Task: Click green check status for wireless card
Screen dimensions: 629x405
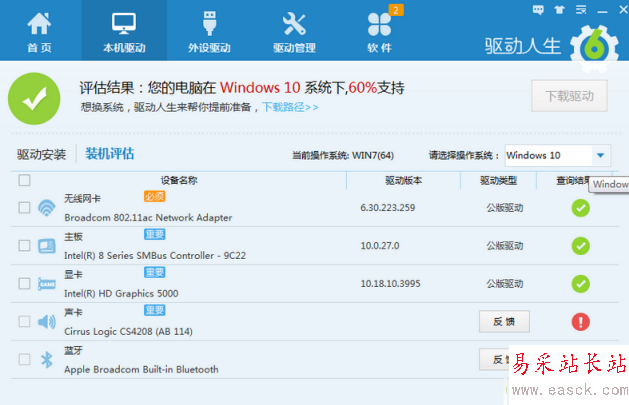Action: [580, 208]
